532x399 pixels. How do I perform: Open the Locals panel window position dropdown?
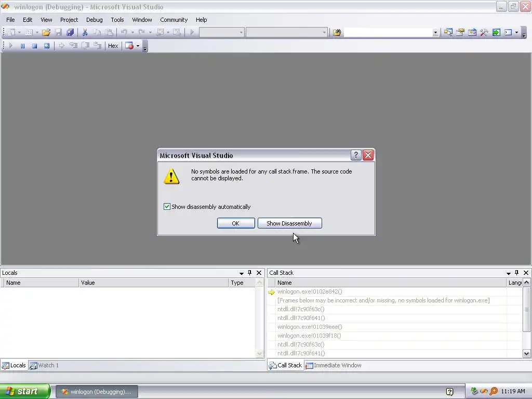coord(242,273)
